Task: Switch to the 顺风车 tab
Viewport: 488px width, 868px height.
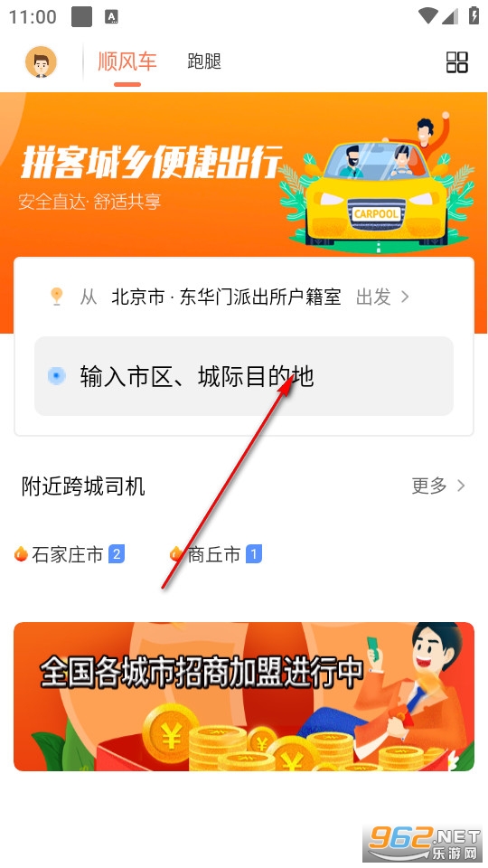Action: click(127, 61)
